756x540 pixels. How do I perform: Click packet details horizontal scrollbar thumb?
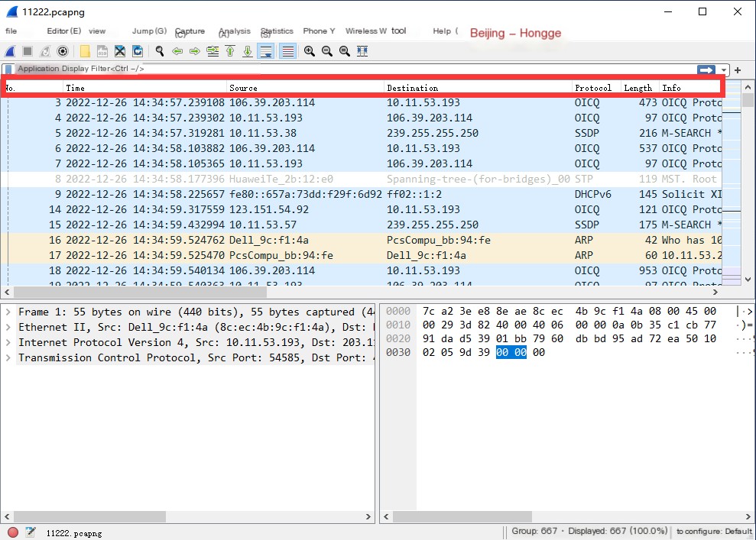(x=89, y=516)
